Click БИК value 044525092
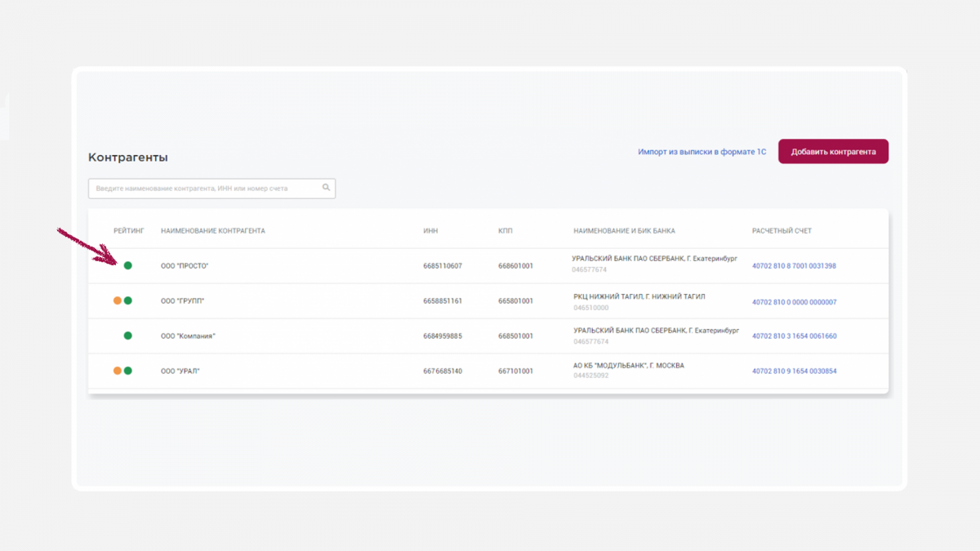 (590, 376)
